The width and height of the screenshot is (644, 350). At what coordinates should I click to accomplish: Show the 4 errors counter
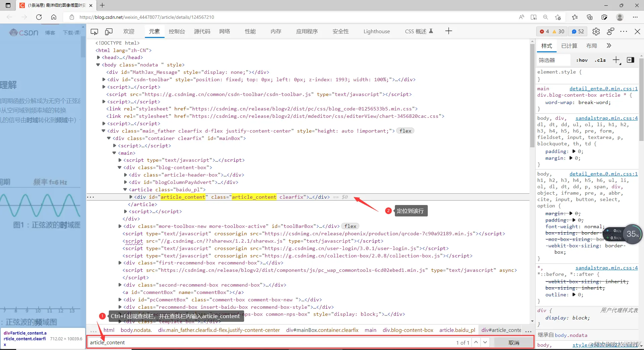(544, 32)
